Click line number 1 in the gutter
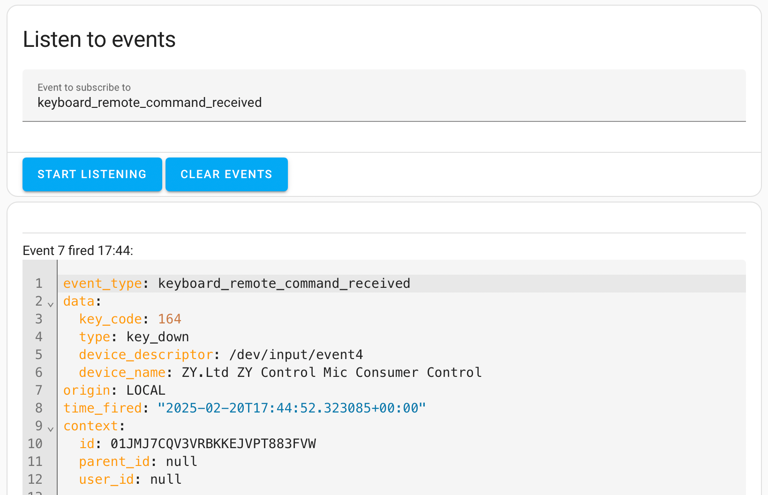Screen dimensions: 768x495 [x=39, y=284]
